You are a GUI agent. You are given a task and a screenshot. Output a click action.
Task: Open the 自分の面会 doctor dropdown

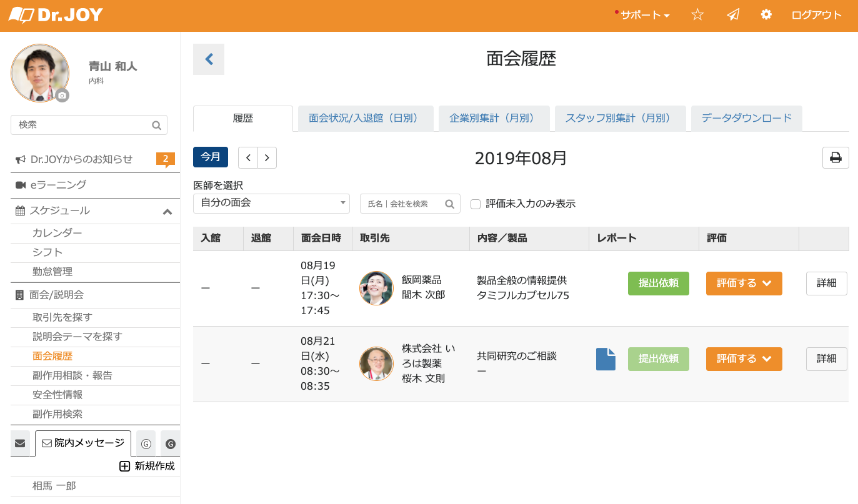point(271,203)
